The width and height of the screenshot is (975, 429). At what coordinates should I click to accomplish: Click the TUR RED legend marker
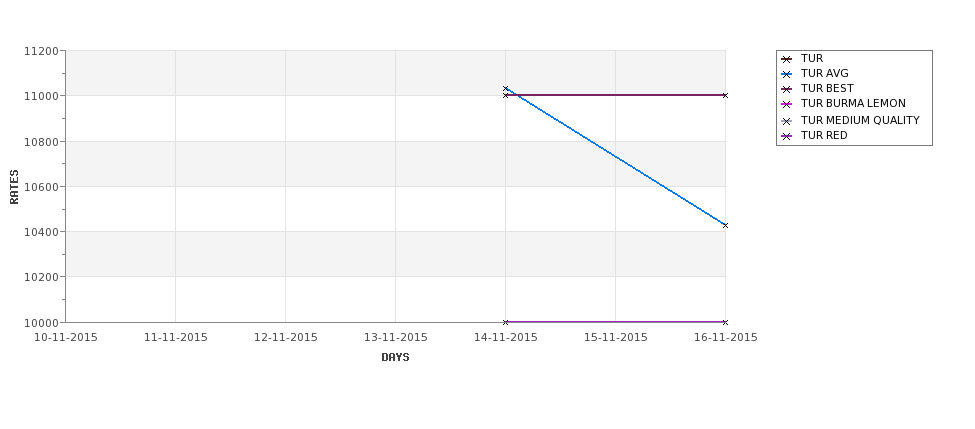[786, 136]
